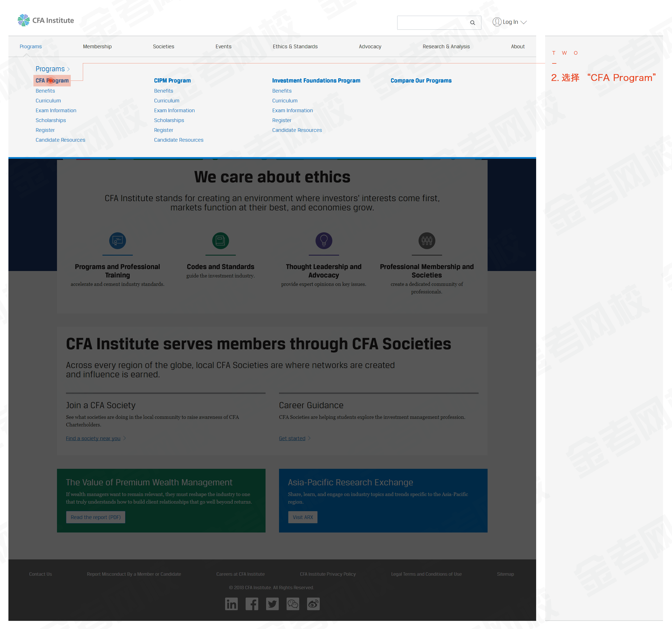672x629 pixels.
Task: Open the Facebook footer icon
Action: click(252, 604)
